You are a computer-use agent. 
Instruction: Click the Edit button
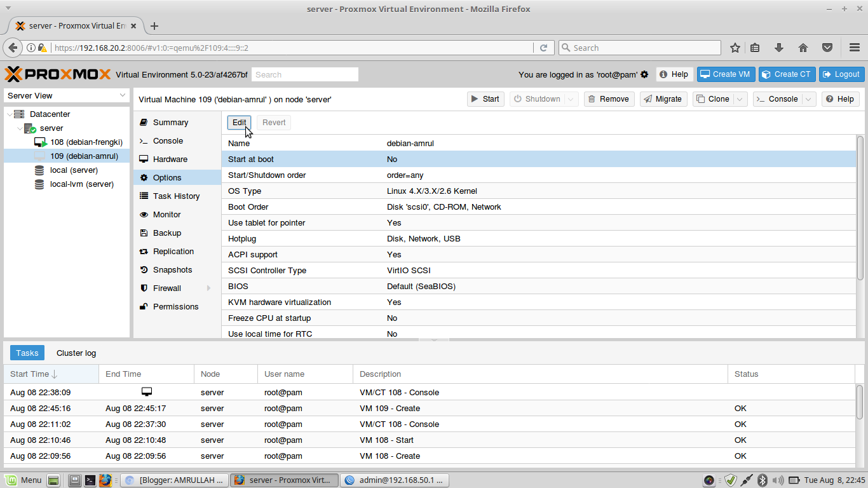coord(239,123)
